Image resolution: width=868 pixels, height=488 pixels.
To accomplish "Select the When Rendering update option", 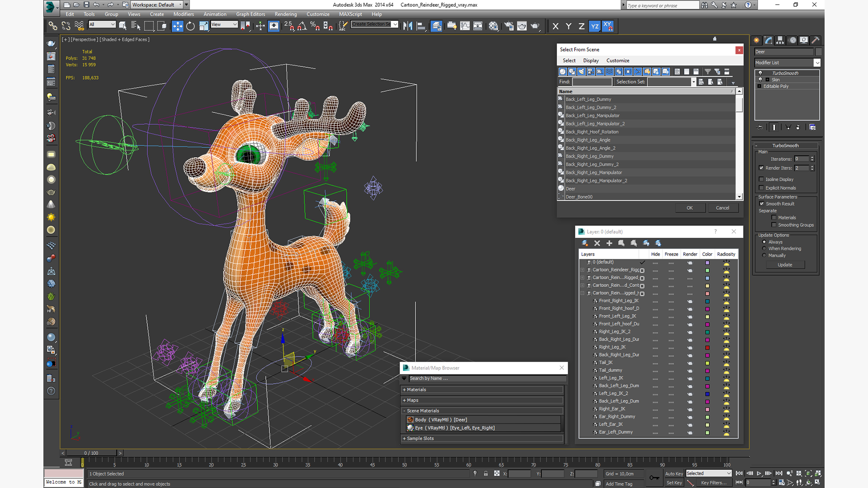I will click(x=764, y=249).
